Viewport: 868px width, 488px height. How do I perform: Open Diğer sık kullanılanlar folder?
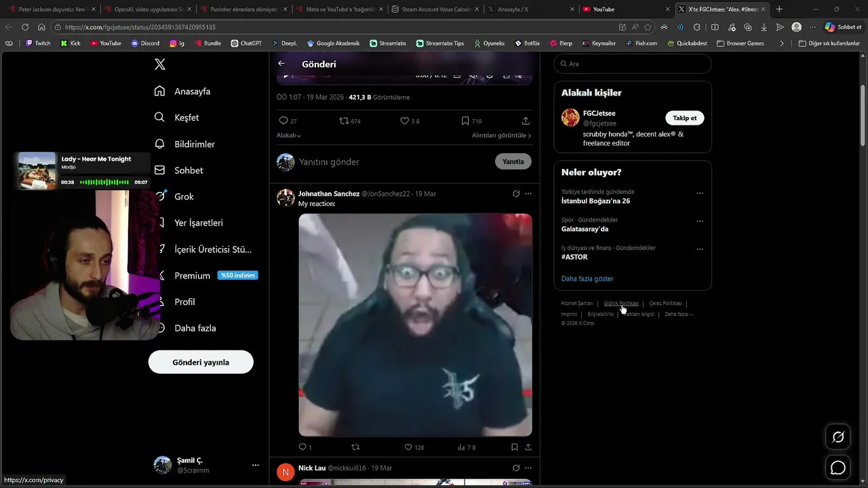(829, 43)
